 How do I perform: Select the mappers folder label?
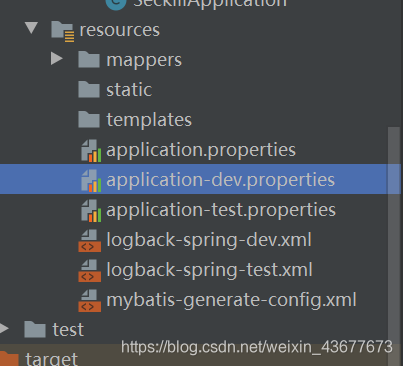coord(144,60)
